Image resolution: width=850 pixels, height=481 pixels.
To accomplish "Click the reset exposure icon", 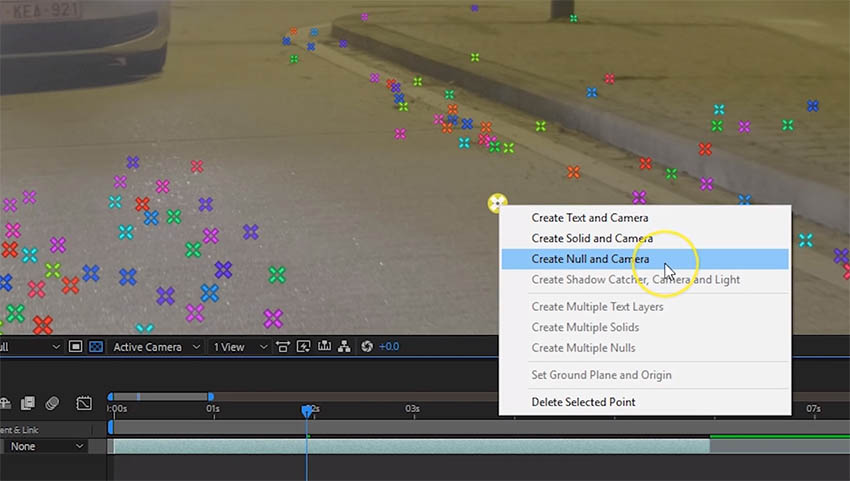I will coord(367,347).
